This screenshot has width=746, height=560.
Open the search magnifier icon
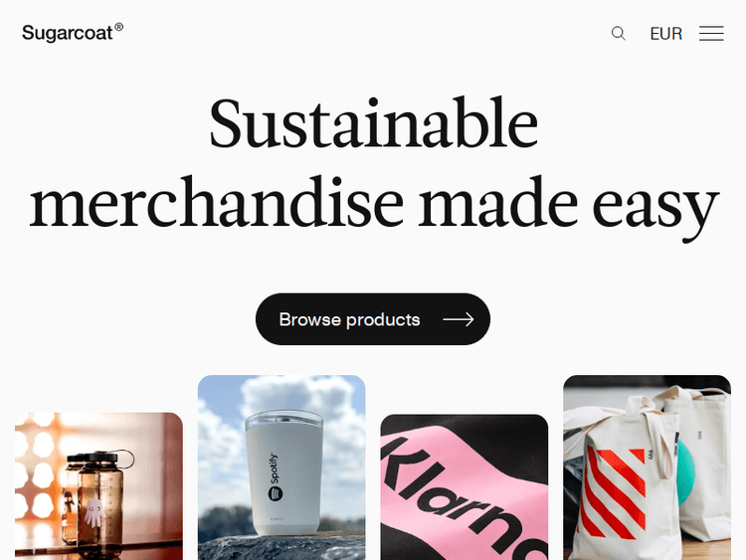[x=618, y=33]
